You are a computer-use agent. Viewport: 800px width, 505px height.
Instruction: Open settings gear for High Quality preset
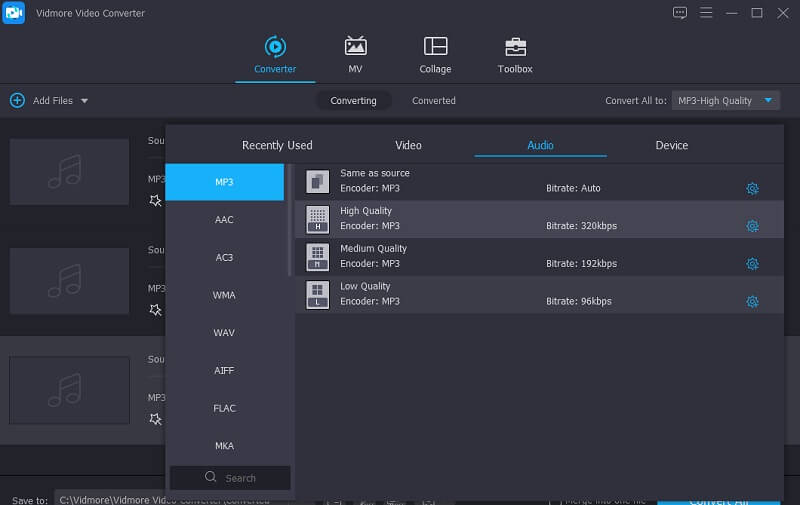coord(752,226)
